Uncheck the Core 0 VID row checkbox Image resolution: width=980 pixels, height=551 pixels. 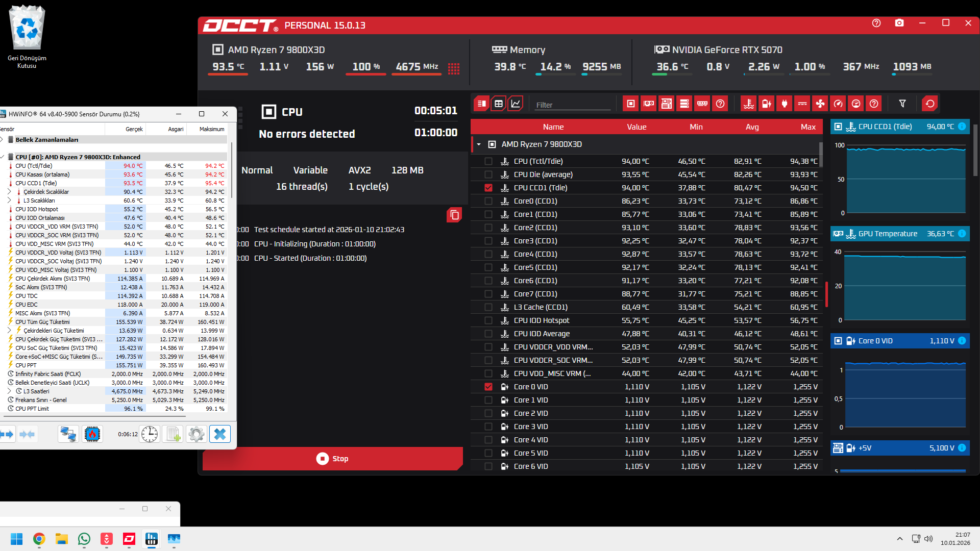[488, 387]
